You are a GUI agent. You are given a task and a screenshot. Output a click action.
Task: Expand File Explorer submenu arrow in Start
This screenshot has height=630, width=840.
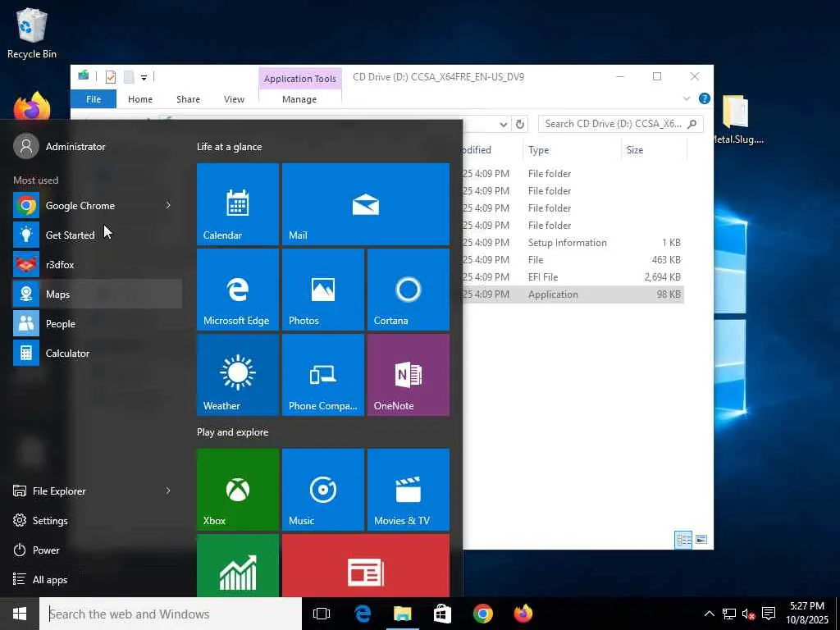point(168,491)
